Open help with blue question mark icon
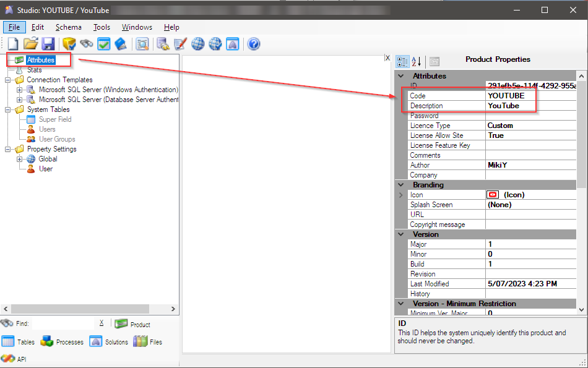Image resolution: width=588 pixels, height=368 pixels. (x=254, y=44)
